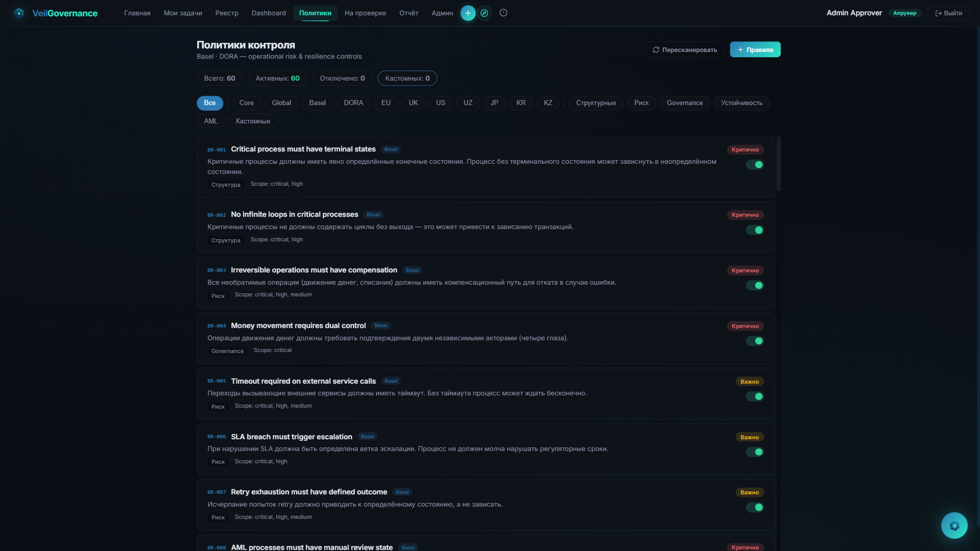Expand BR-007 Retry exhaustion rule card
Viewport: 980px width, 551px height.
pos(309,492)
